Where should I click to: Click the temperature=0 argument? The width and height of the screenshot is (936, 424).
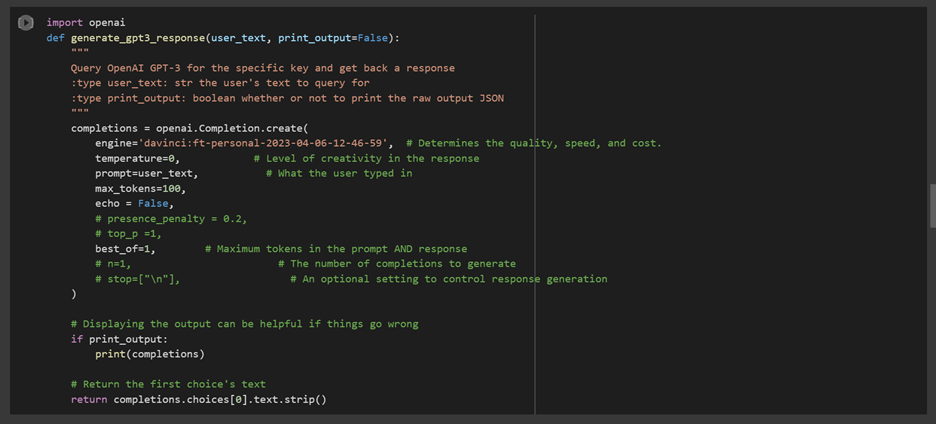coord(137,158)
